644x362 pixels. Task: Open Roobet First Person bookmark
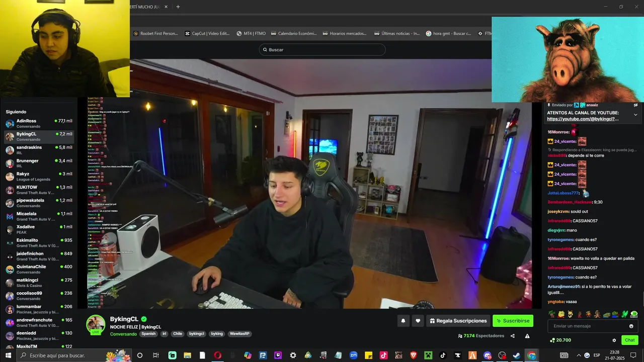[155, 34]
